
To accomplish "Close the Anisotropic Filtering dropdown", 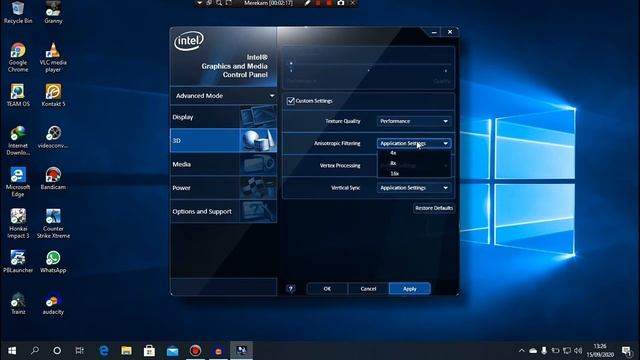I will coord(414,143).
